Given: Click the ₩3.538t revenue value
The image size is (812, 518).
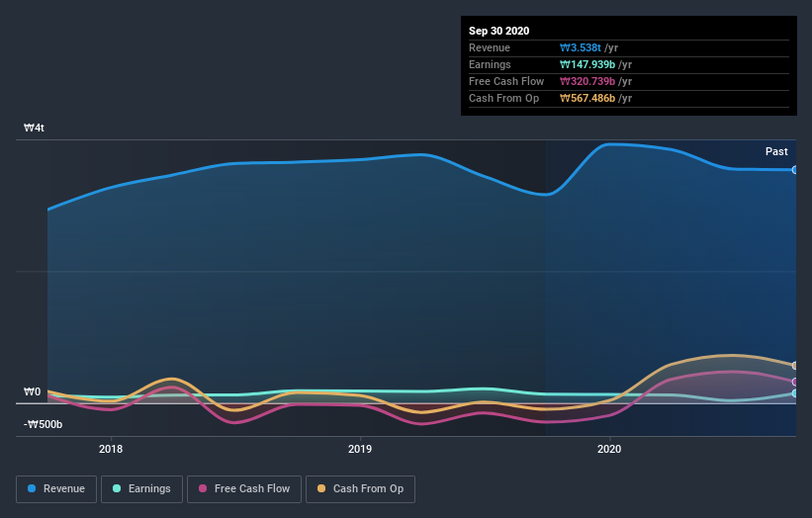Looking at the screenshot, I should tap(581, 47).
